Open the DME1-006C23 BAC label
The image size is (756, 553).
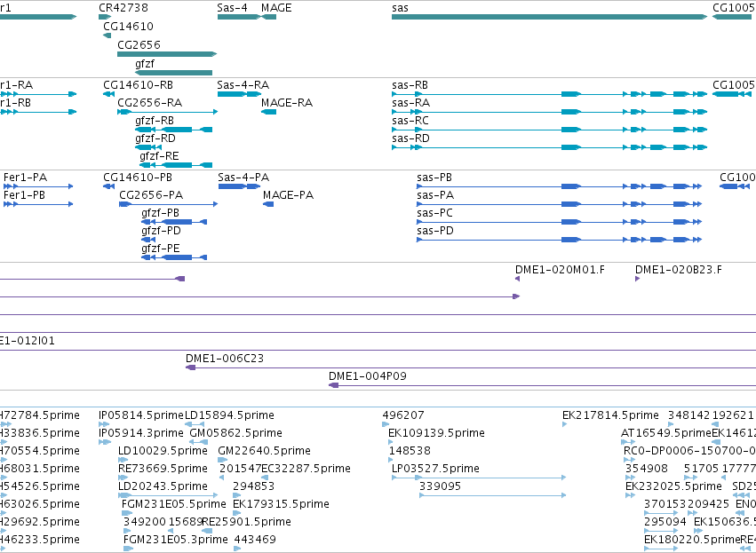coord(225,359)
